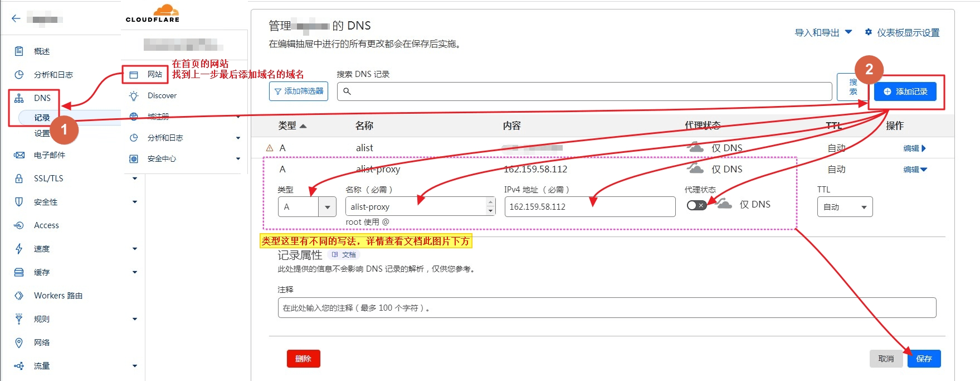
Task: Click the 注释 comment input field
Action: point(606,308)
